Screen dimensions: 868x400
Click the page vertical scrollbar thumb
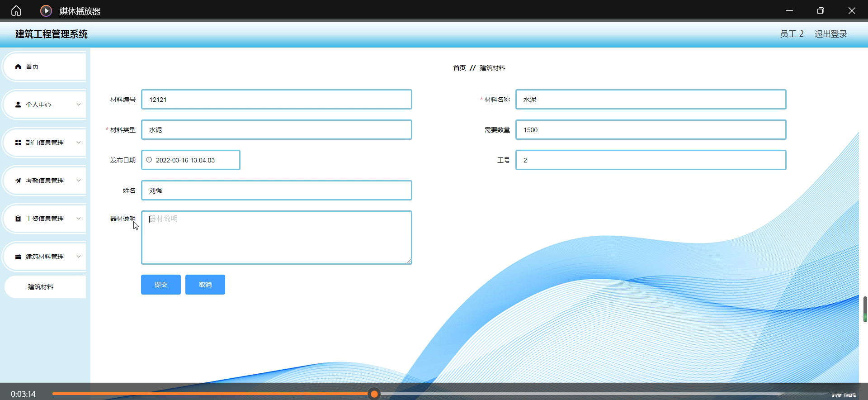[865, 309]
